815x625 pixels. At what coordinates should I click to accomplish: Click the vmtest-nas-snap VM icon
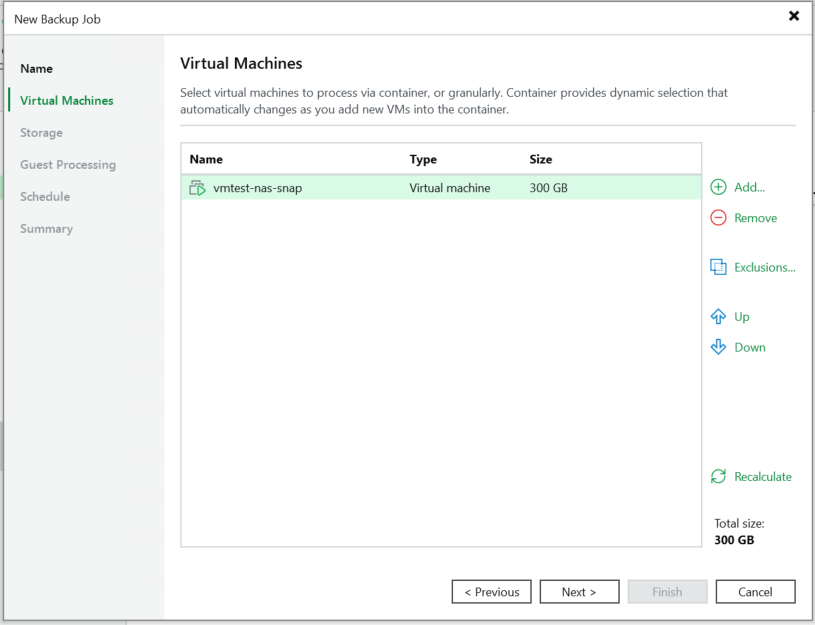point(197,188)
